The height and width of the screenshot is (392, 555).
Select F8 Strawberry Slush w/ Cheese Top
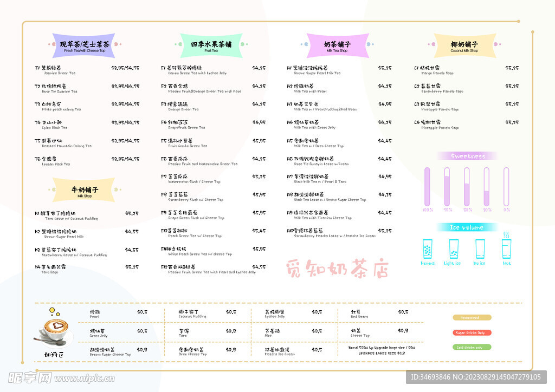213,197
